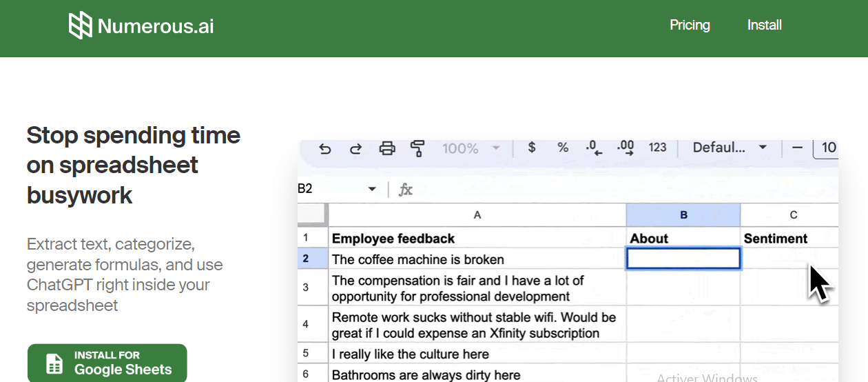Click the Numerous.ai brand name link
Screen dimensions: 868x382
(x=156, y=26)
